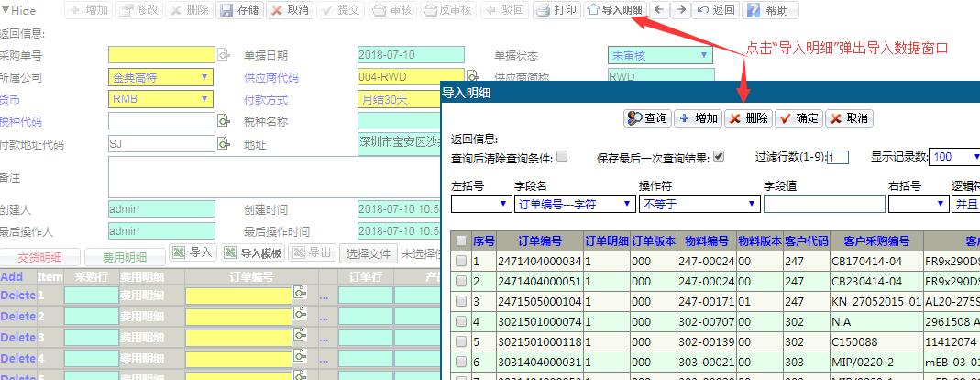Click the 单据日期 field 2018-07-10
980x380 pixels.
[x=411, y=55]
